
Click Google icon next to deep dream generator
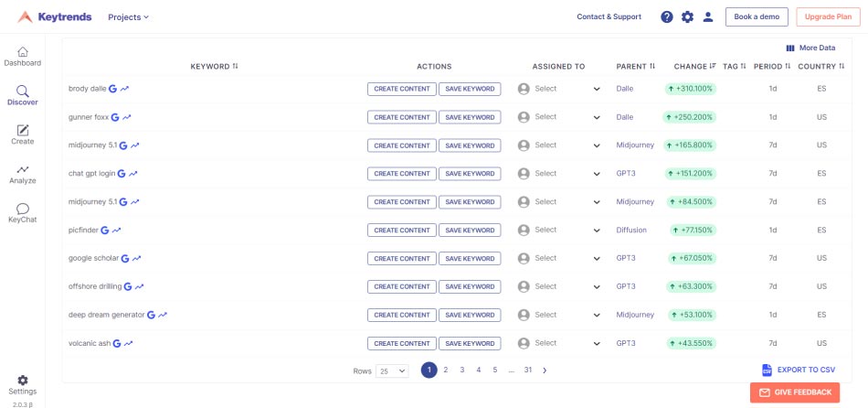pyautogui.click(x=151, y=315)
